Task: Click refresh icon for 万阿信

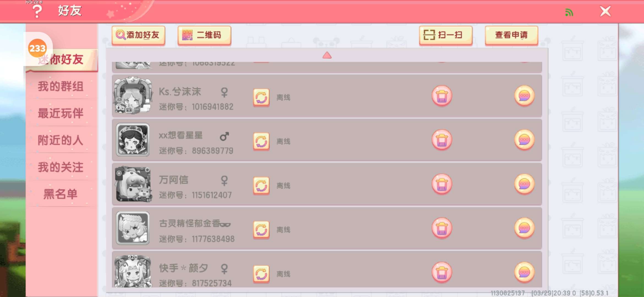Action: (x=261, y=186)
